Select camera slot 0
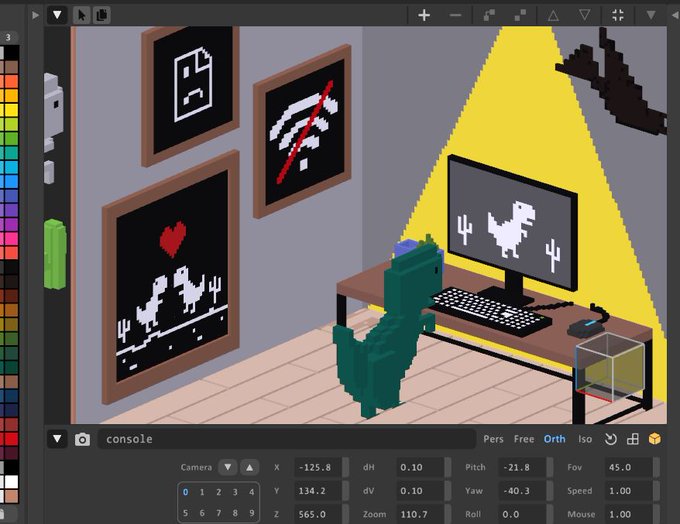This screenshot has width=680, height=524. coord(186,492)
